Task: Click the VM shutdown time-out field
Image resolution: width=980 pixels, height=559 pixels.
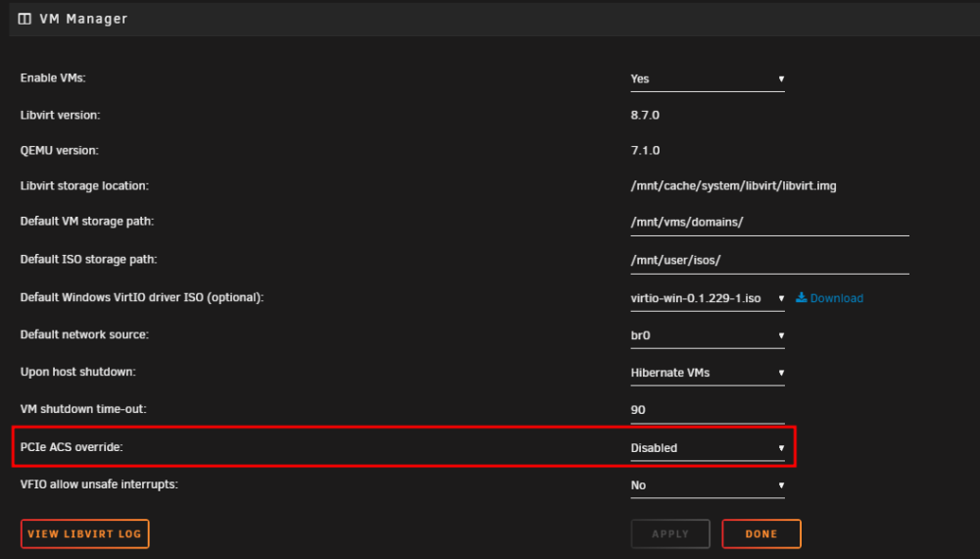Action: pos(707,410)
